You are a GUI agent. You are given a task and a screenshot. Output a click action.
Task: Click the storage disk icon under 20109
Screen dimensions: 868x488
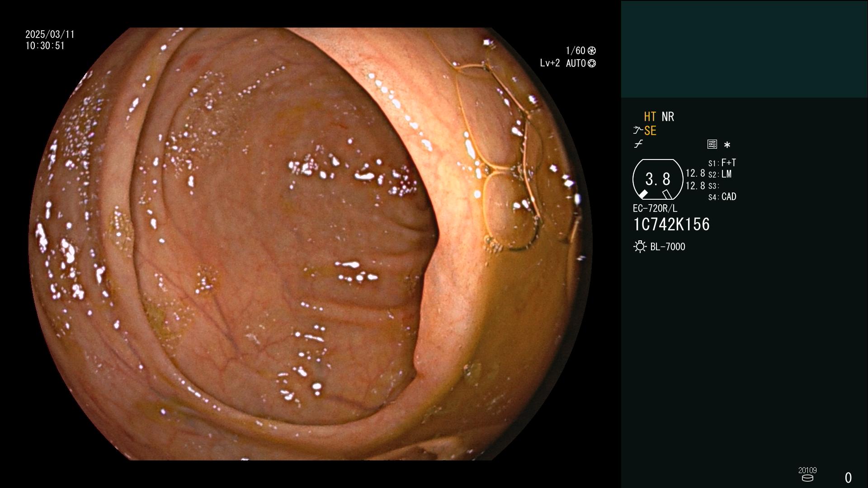click(x=807, y=478)
